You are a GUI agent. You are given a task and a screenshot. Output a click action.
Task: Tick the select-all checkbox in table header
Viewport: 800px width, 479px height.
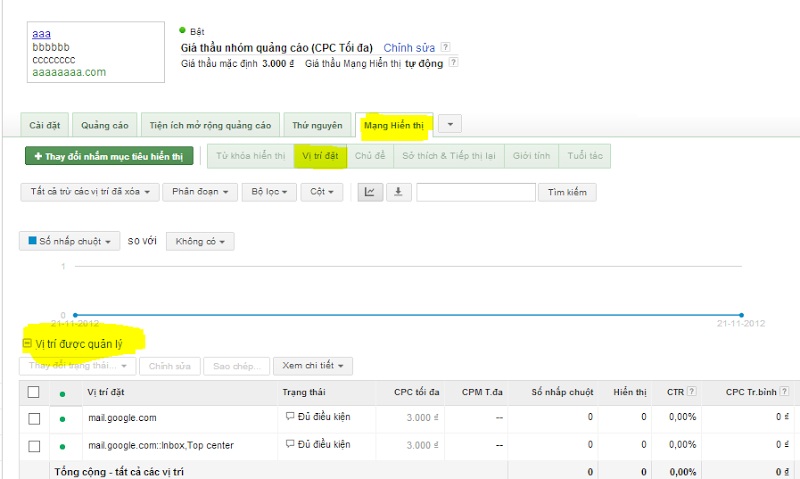(x=33, y=392)
